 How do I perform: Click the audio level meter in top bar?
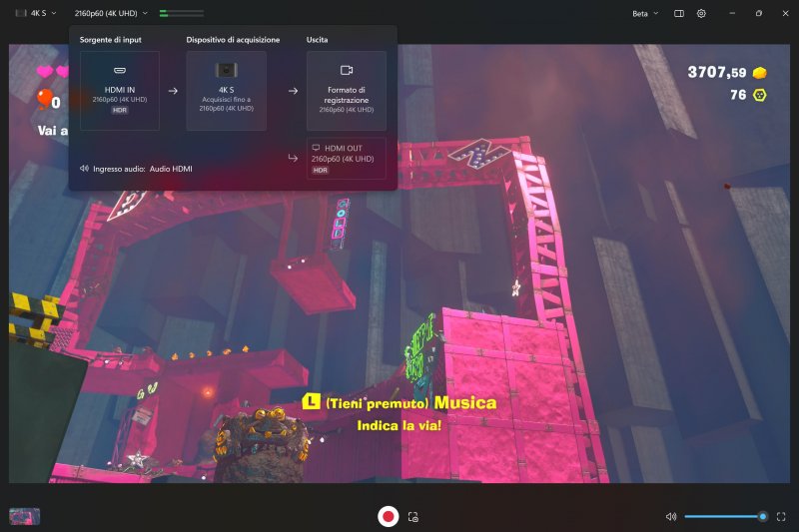coord(181,14)
